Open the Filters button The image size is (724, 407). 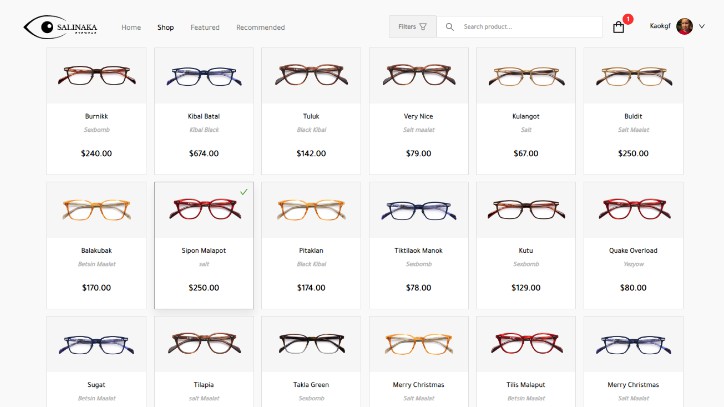pyautogui.click(x=412, y=27)
